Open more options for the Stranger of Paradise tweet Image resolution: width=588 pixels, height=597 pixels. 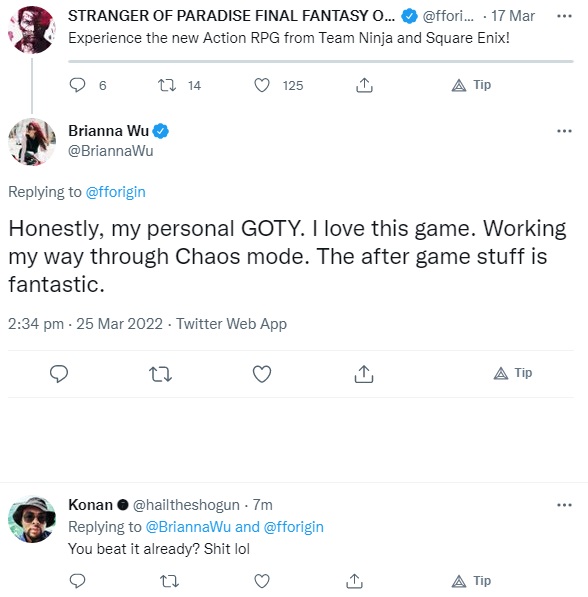564,16
